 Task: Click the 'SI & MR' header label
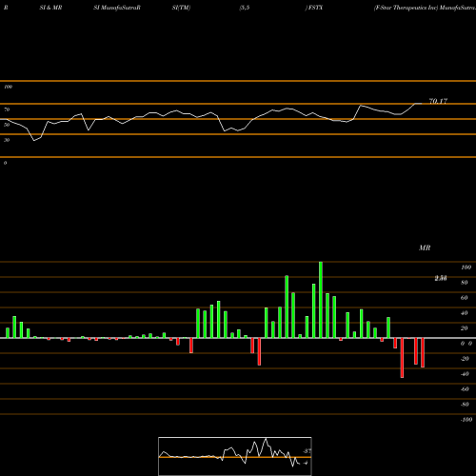click(x=50, y=8)
